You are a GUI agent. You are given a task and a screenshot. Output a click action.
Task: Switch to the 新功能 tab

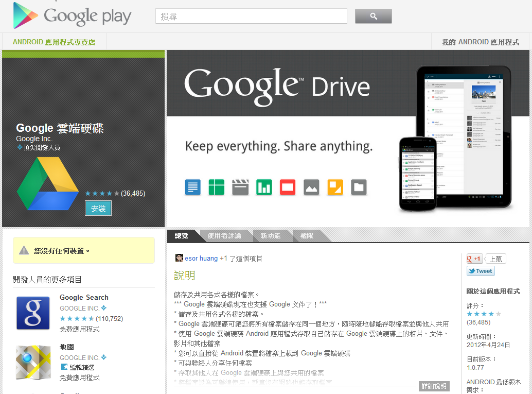[x=271, y=236]
